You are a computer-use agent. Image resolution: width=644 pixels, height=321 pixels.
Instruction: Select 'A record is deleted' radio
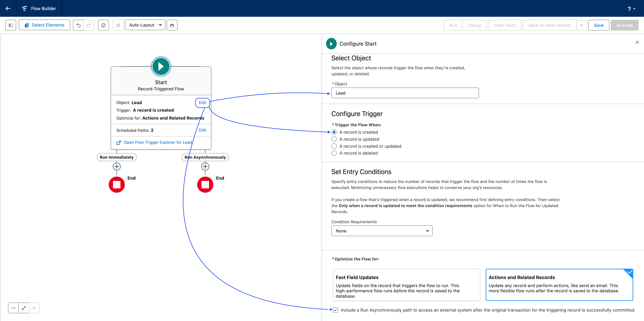[334, 153]
